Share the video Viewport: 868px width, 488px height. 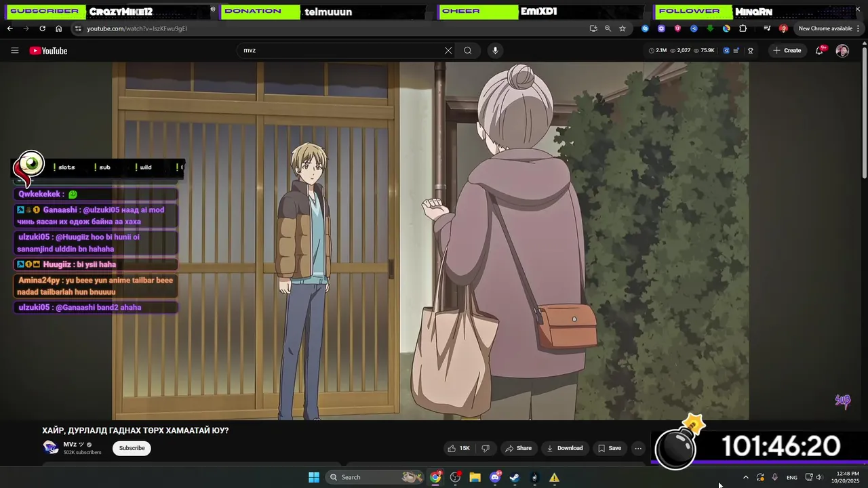pos(518,448)
